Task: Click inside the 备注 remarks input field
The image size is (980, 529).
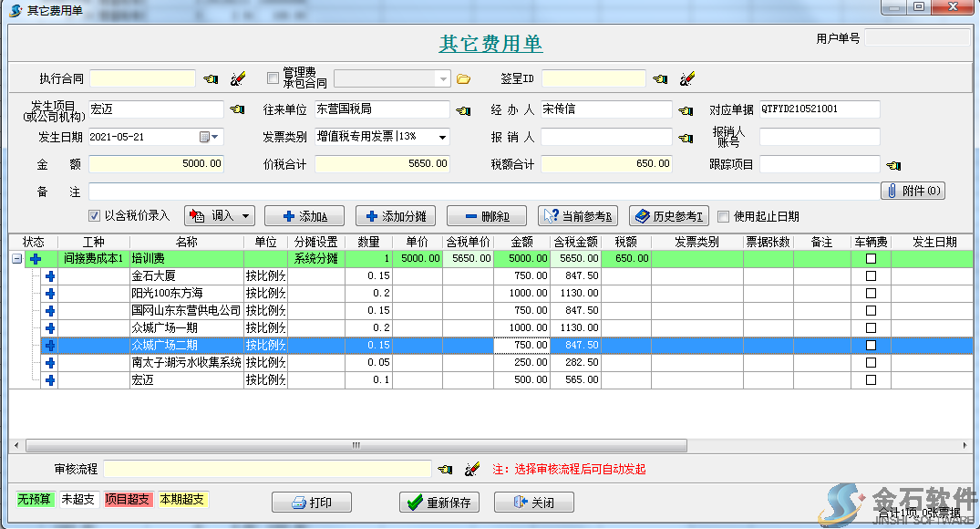Action: (x=456, y=190)
